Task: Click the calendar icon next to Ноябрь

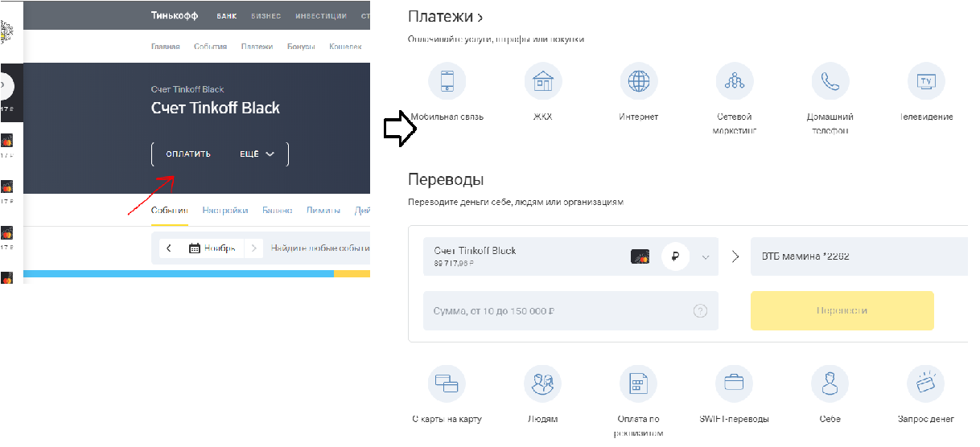Action: pyautogui.click(x=194, y=248)
